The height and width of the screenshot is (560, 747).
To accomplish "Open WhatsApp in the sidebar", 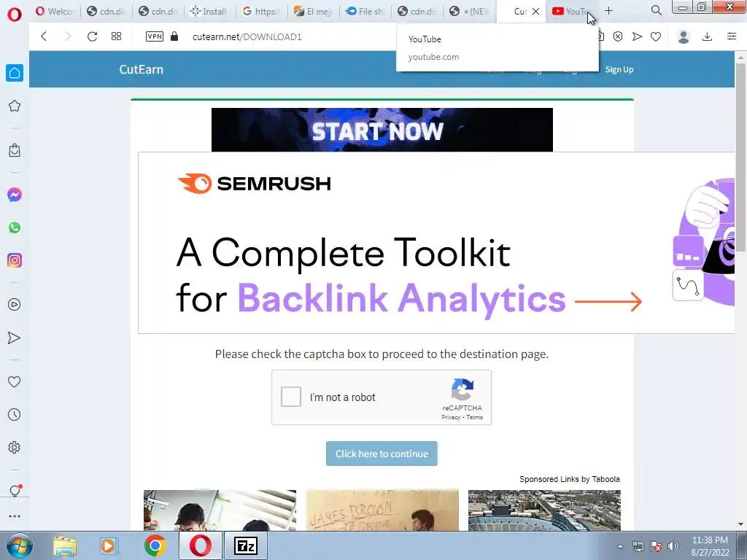I will [15, 227].
